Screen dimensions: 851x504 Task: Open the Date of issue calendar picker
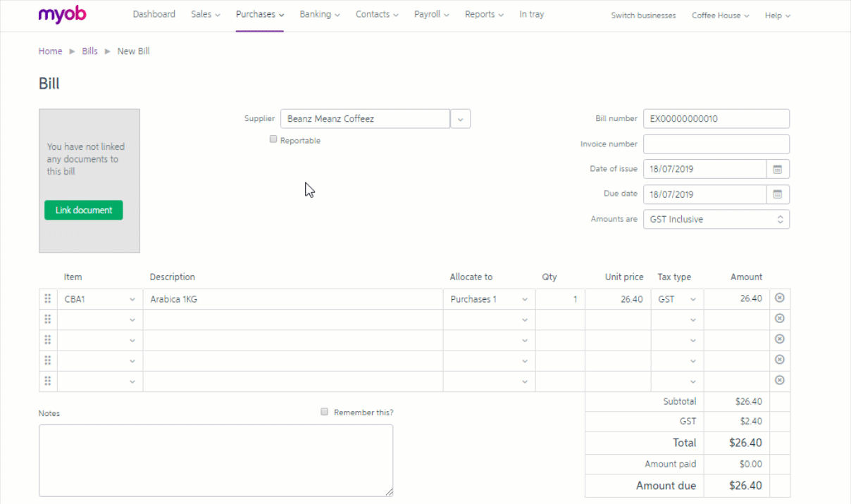[x=778, y=169]
